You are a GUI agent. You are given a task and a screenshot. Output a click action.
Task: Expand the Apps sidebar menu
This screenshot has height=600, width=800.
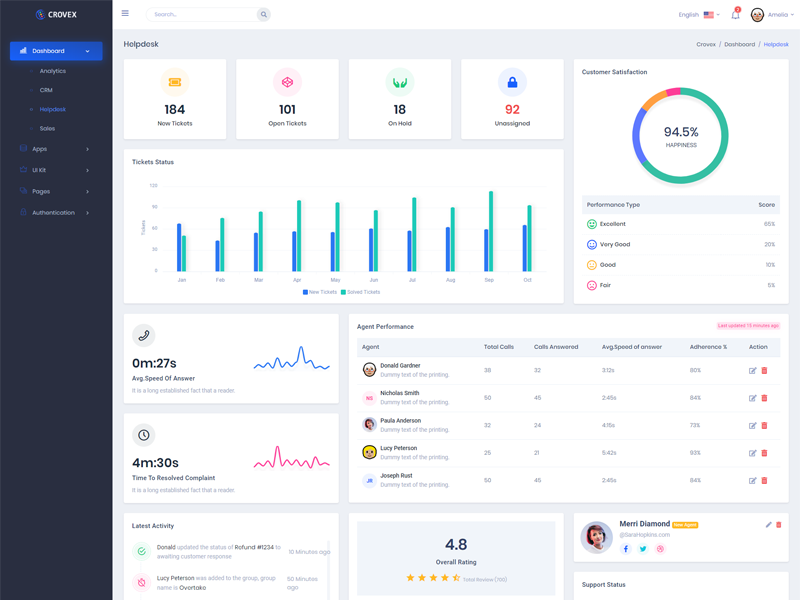(x=56, y=149)
